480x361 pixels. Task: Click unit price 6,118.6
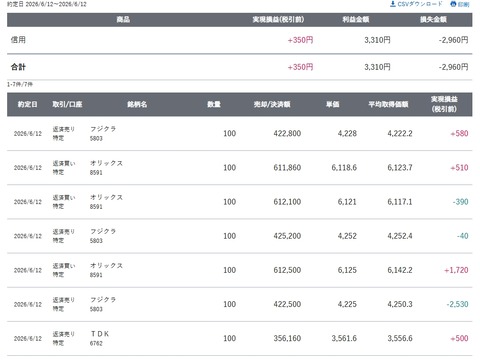click(344, 168)
